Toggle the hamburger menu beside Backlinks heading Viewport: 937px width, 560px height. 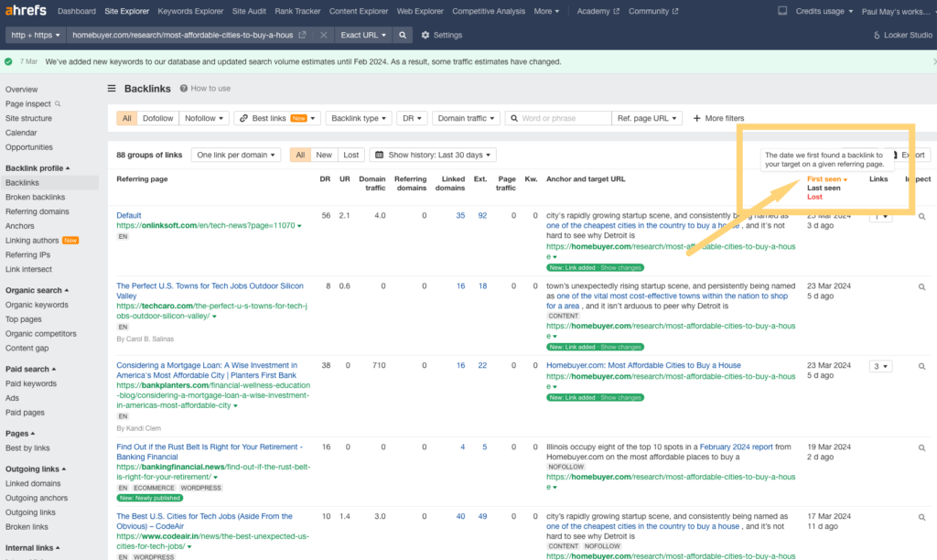click(112, 89)
